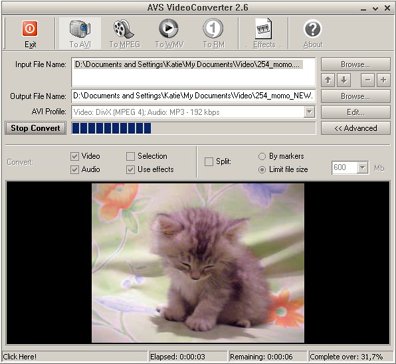Open the file size limit dropdown arrow

[362, 168]
